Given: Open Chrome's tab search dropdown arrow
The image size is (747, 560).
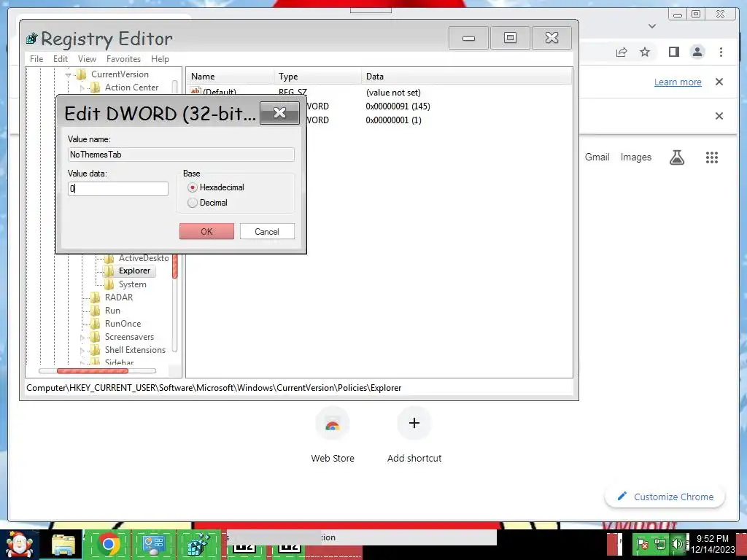Looking at the screenshot, I should tap(652, 26).
